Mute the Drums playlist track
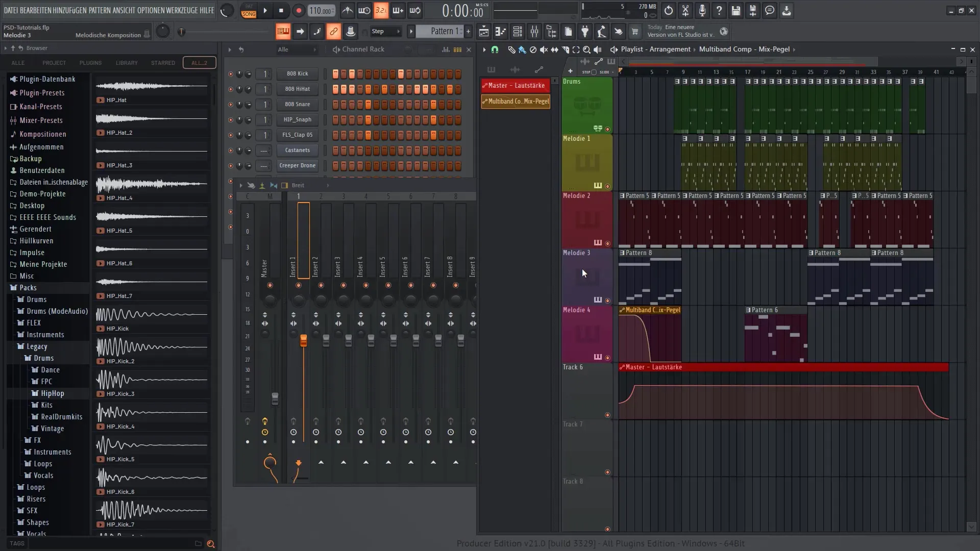This screenshot has width=980, height=551. [607, 129]
